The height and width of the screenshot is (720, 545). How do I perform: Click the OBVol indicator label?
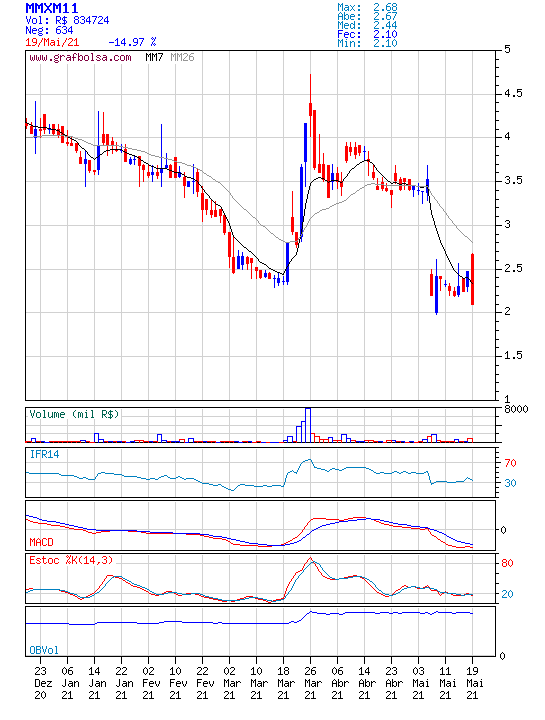click(44, 650)
